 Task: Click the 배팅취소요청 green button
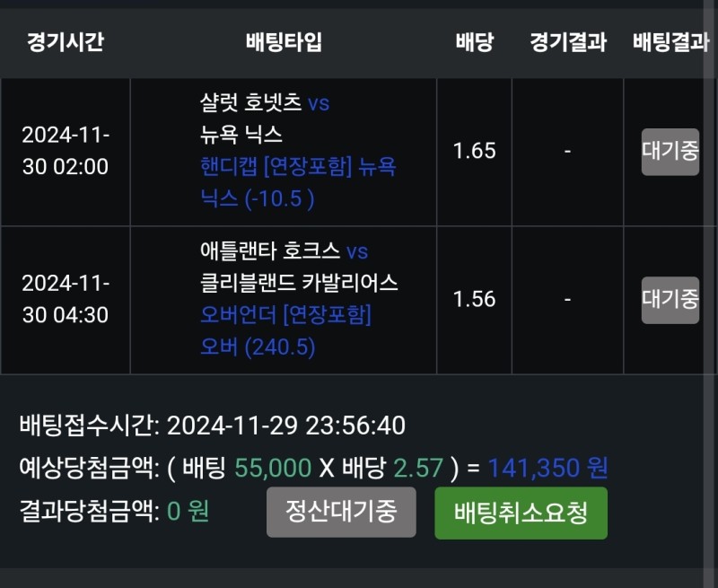point(521,513)
